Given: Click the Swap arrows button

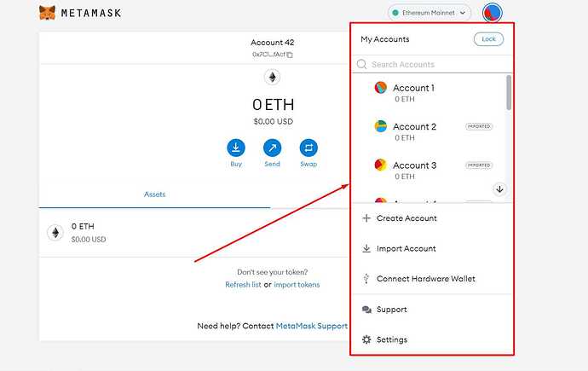Looking at the screenshot, I should pyautogui.click(x=308, y=148).
